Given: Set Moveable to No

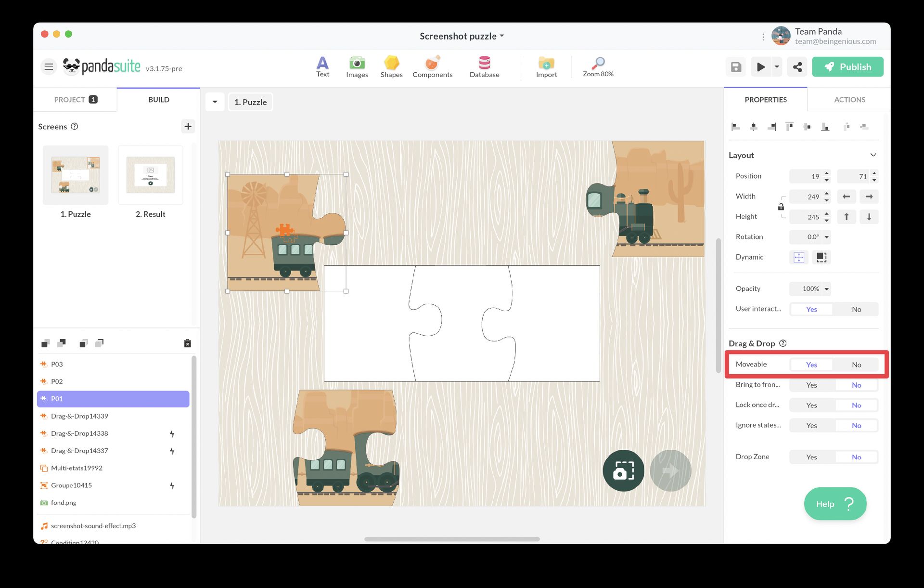Looking at the screenshot, I should click(x=856, y=365).
